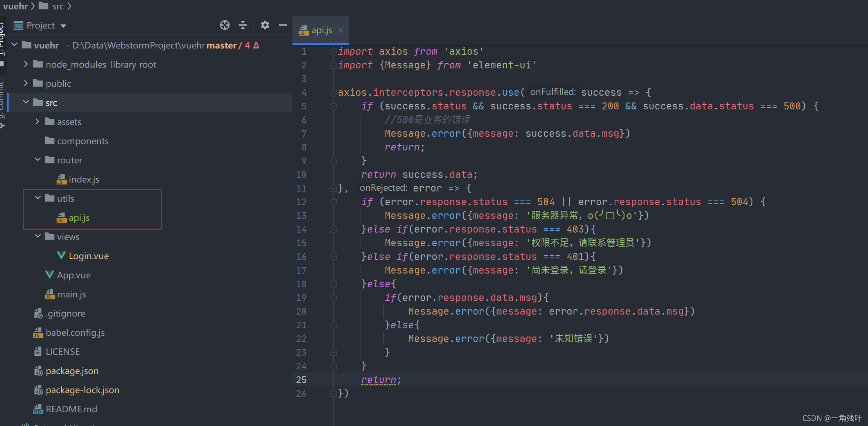Toggle code fold marker at line 4
This screenshot has height=426, width=868.
333,93
